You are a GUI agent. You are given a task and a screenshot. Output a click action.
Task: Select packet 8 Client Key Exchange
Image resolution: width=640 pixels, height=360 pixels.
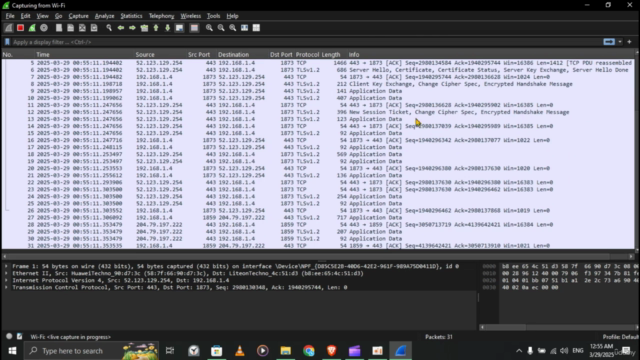[318, 84]
